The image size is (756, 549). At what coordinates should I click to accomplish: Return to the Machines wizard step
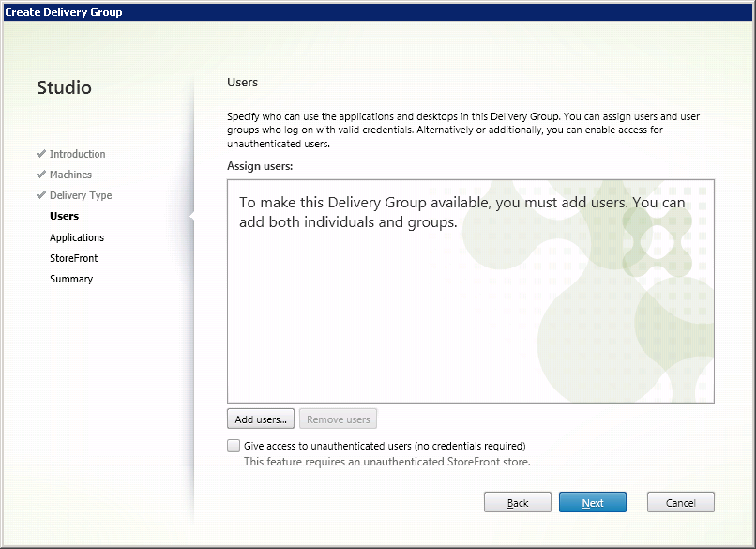click(70, 175)
